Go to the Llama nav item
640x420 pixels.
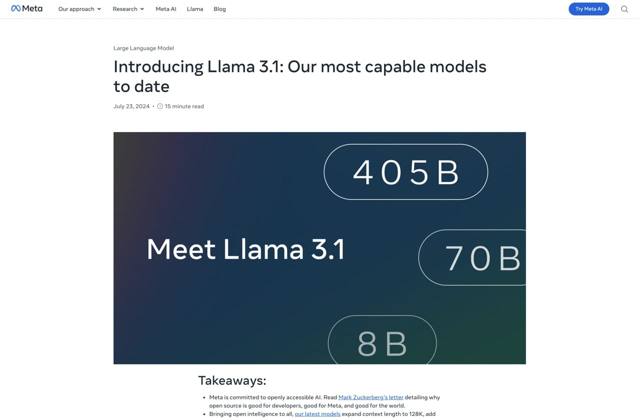coord(195,9)
